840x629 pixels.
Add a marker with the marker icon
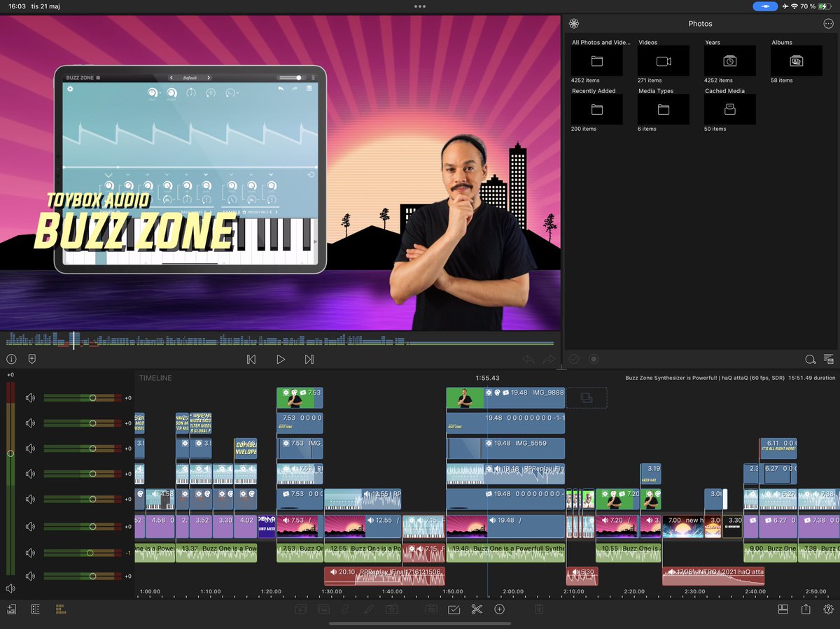coord(31,359)
